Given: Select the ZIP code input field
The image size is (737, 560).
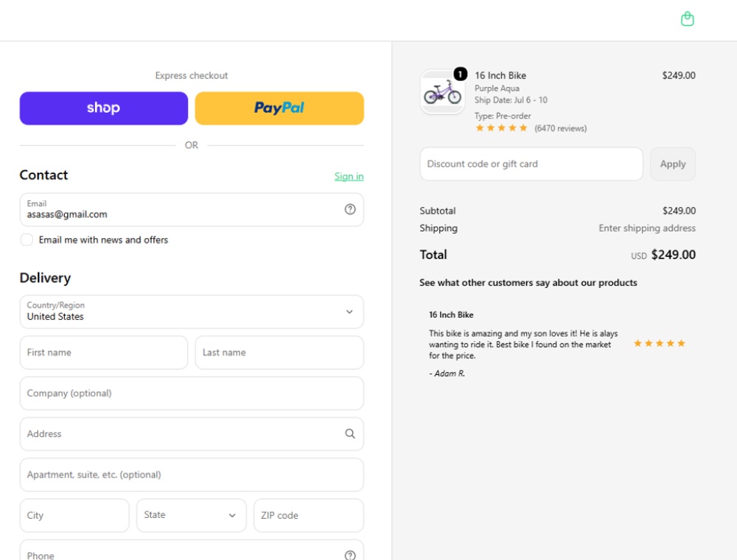Looking at the screenshot, I should 308,515.
